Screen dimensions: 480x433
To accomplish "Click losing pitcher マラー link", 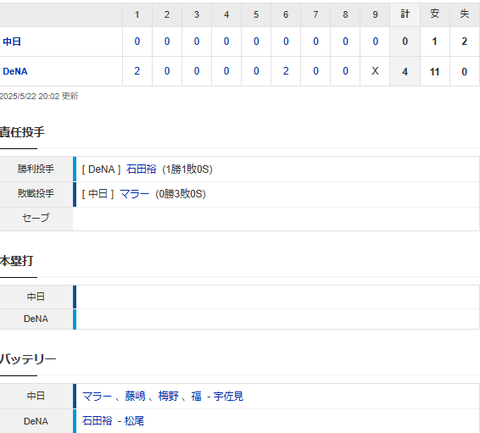I will pyautogui.click(x=134, y=194).
